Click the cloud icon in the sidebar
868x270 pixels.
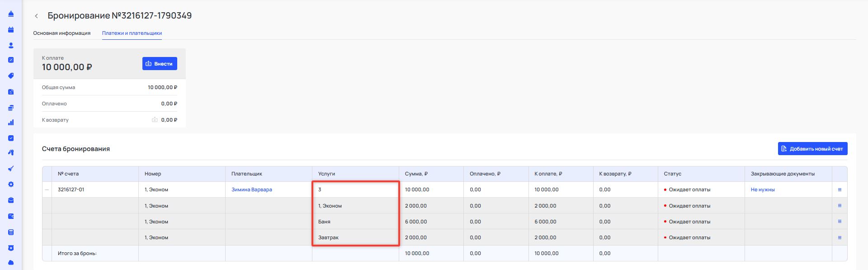tap(11, 263)
